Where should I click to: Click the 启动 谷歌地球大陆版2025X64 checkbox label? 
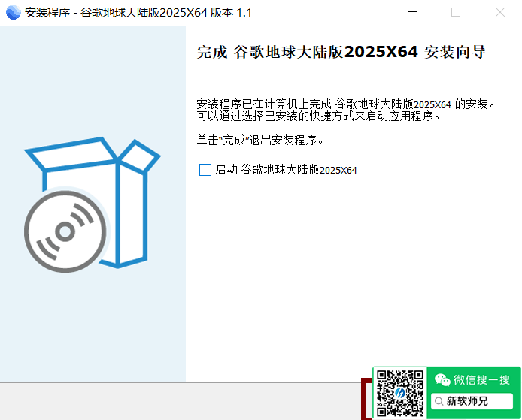(286, 170)
